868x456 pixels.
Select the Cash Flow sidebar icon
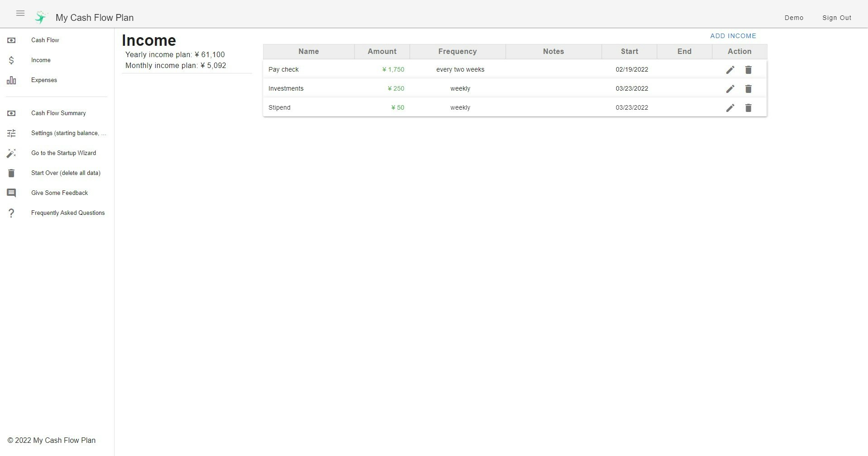tap(11, 40)
